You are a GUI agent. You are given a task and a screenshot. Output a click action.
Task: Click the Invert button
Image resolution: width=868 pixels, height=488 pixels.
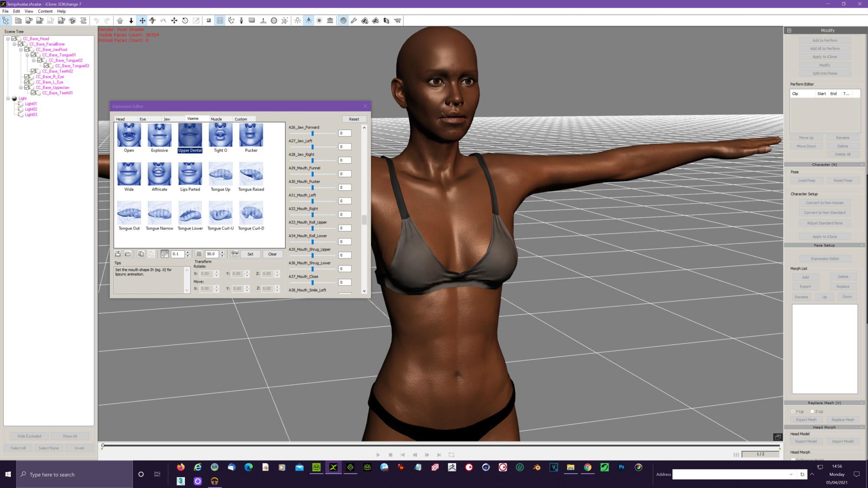(79, 448)
